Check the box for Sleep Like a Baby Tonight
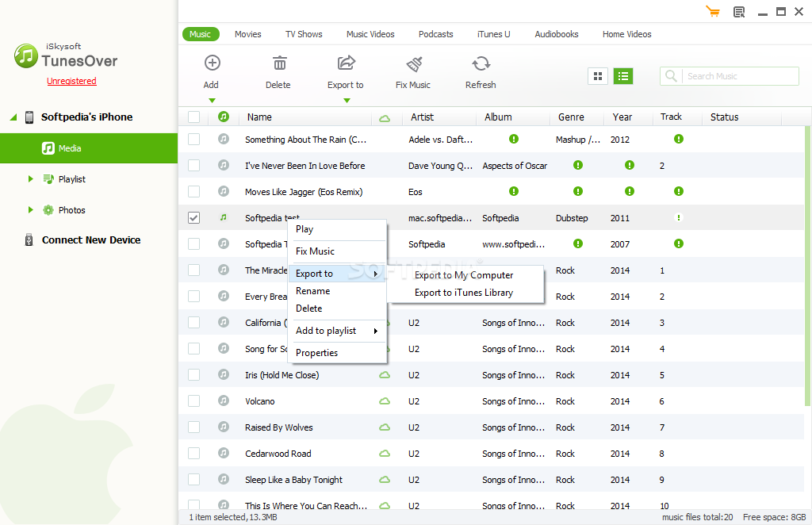The width and height of the screenshot is (812, 525). tap(193, 480)
